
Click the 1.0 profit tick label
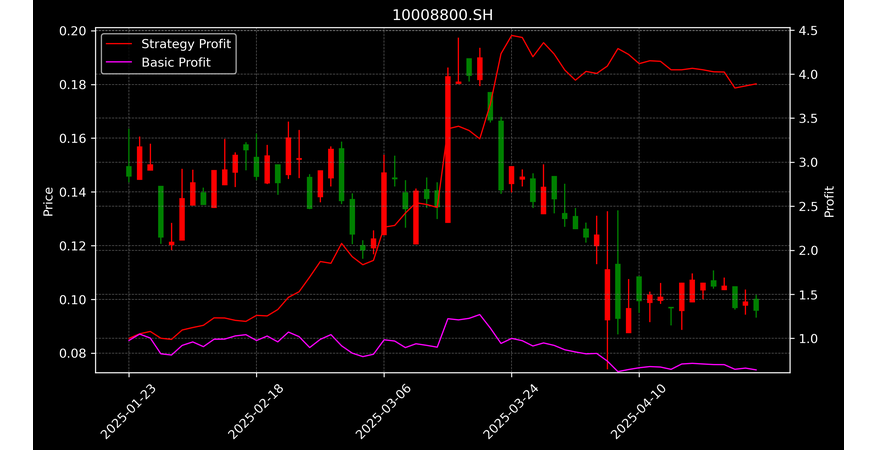[807, 339]
